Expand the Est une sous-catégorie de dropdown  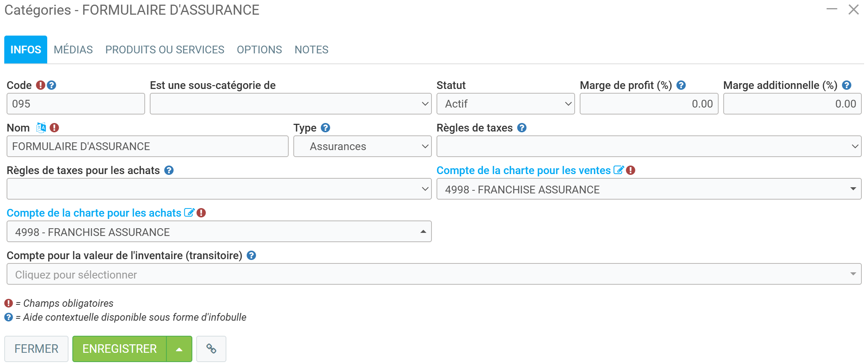[x=291, y=104]
